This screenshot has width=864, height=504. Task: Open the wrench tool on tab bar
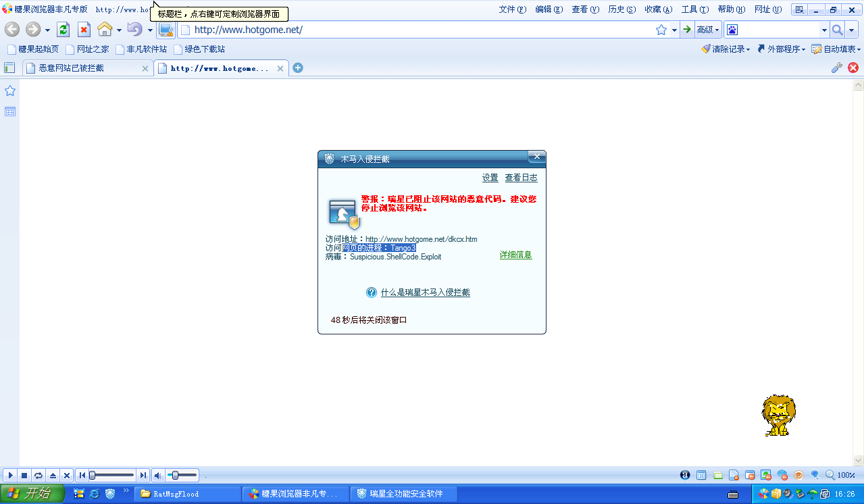837,68
